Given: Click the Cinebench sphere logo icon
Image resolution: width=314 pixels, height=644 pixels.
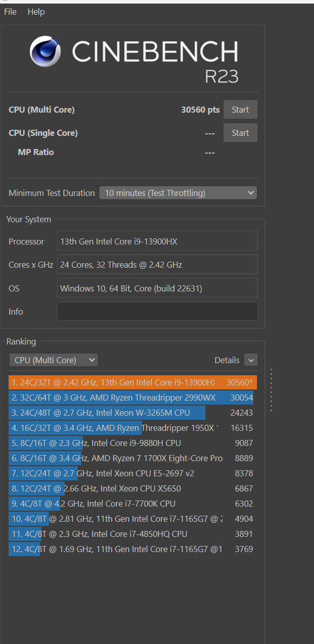Looking at the screenshot, I should tap(45, 52).
